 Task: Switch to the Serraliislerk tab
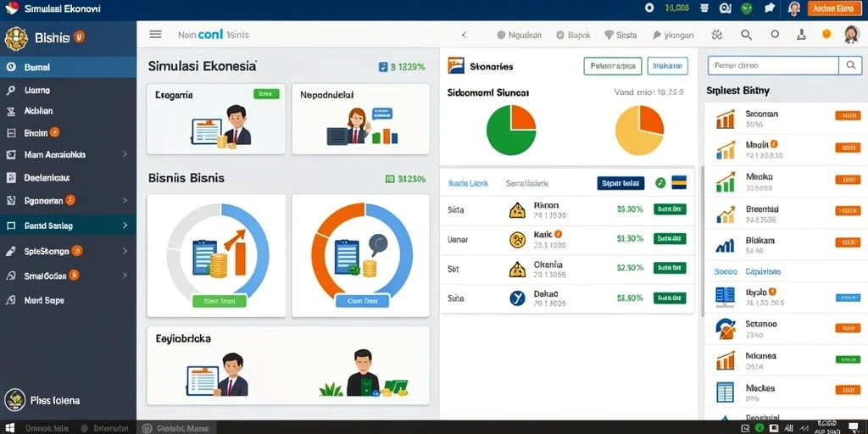tap(527, 183)
